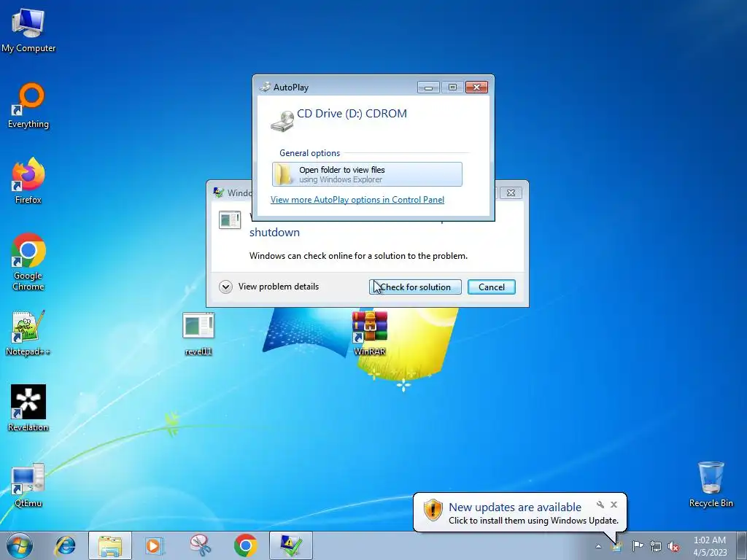Viewport: 747px width, 560px height.
Task: Minimize the AutoPlay window
Action: point(428,87)
